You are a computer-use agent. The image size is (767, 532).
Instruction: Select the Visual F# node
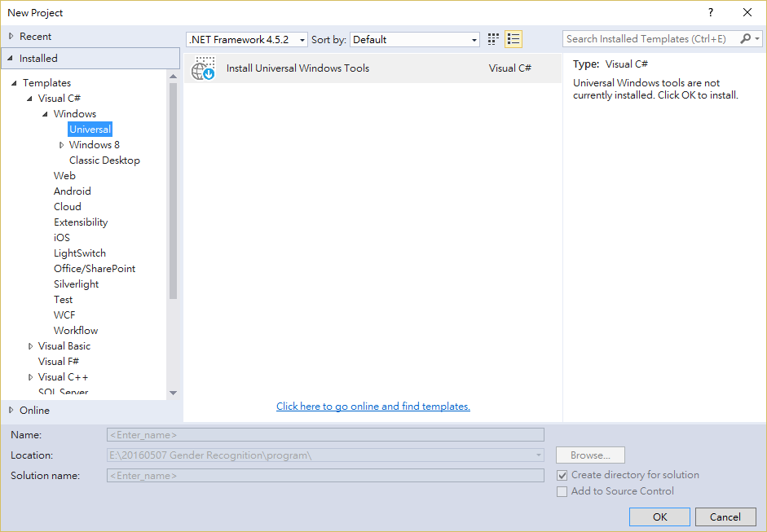pos(59,362)
